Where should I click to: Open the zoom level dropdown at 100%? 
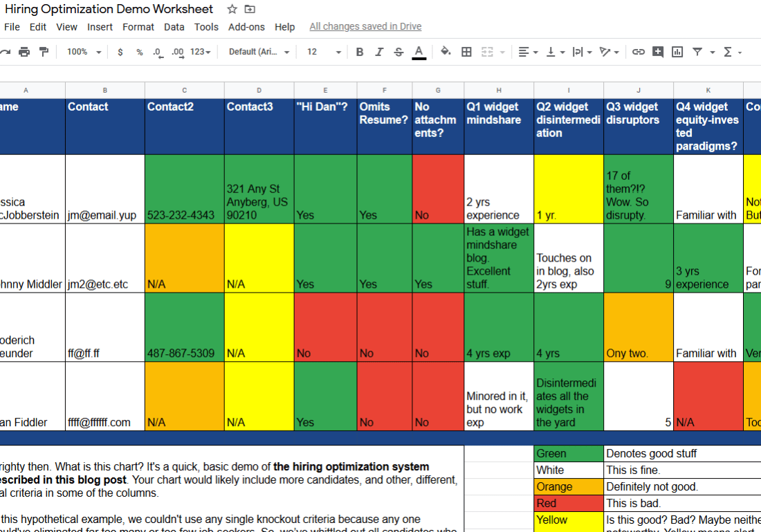[x=84, y=52]
